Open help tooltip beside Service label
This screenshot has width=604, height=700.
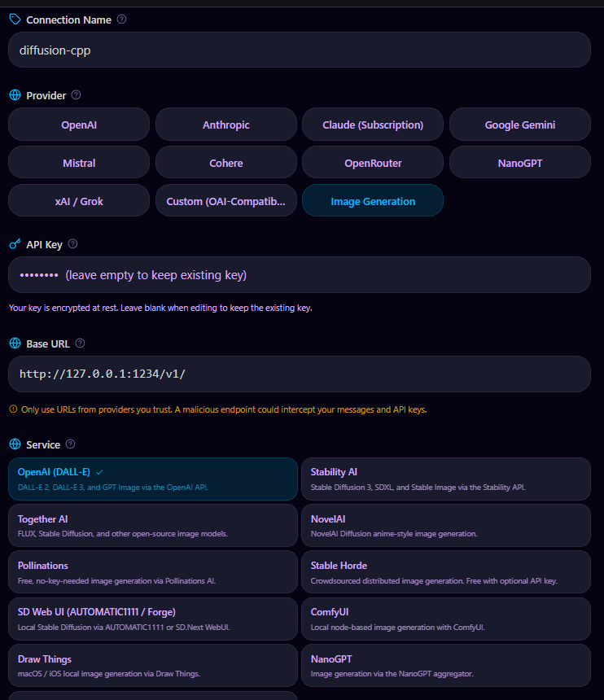[x=71, y=444]
